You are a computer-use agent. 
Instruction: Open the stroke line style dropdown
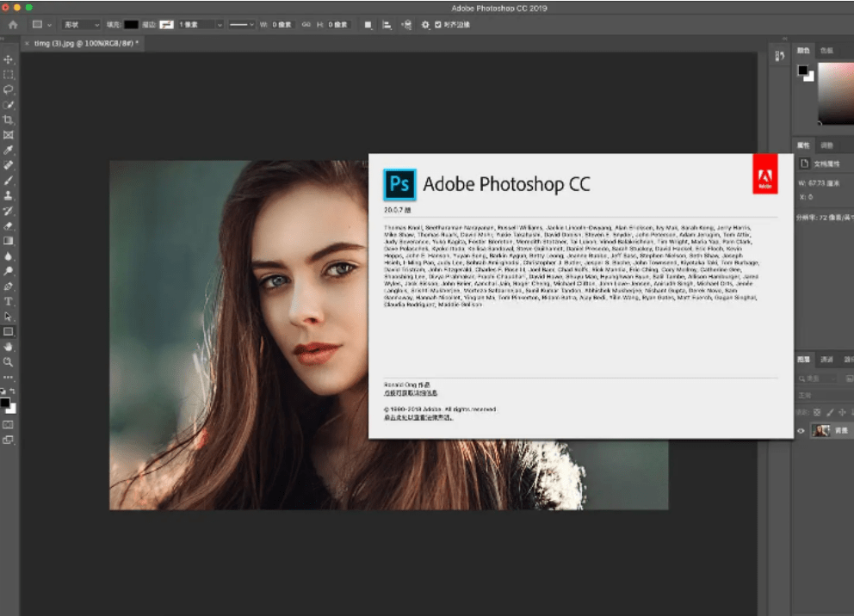241,24
